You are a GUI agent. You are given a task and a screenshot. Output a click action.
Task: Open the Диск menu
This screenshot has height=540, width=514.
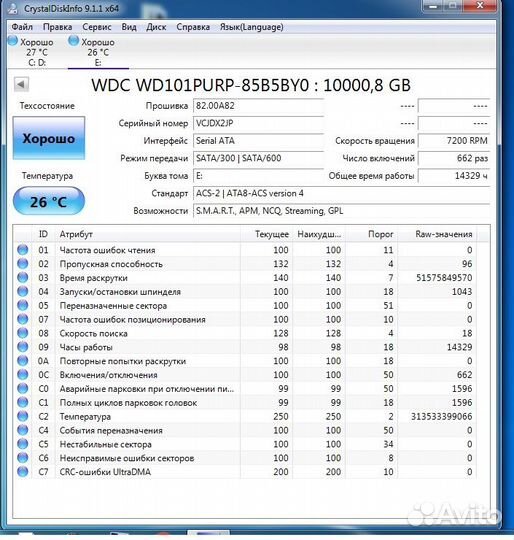[156, 27]
